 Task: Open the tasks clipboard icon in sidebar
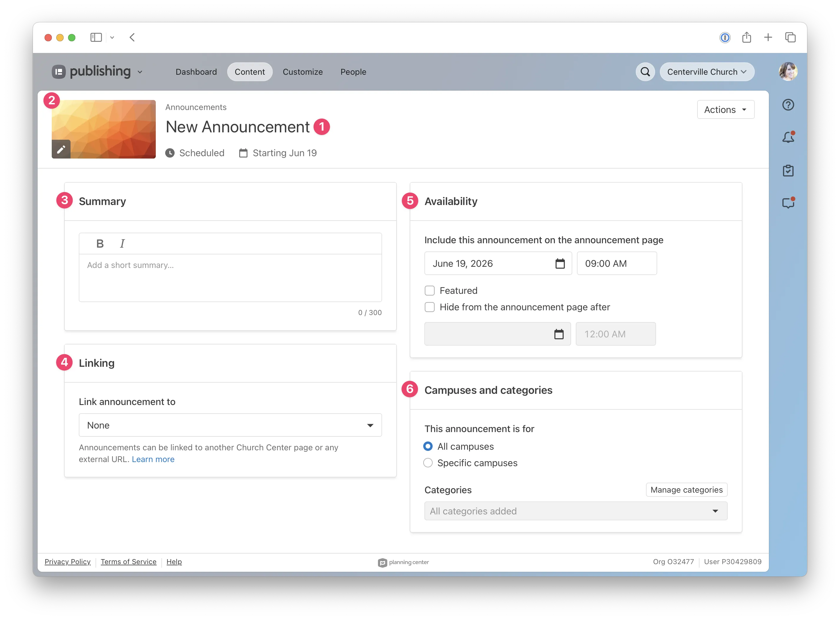788,170
